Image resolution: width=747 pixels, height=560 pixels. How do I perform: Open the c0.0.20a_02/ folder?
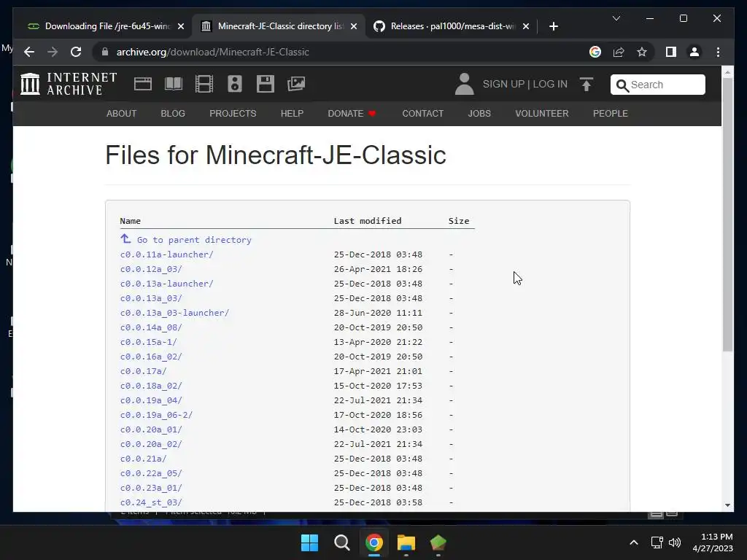[151, 444]
